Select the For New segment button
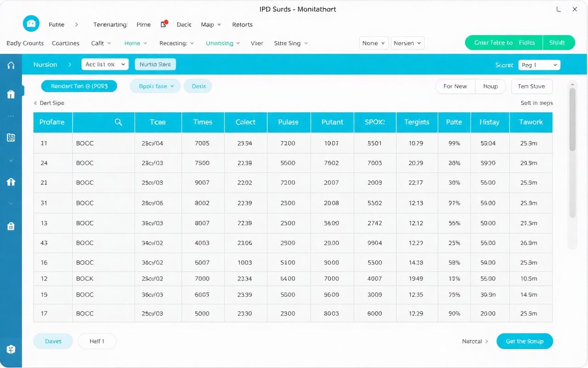588x368 pixels. 455,86
